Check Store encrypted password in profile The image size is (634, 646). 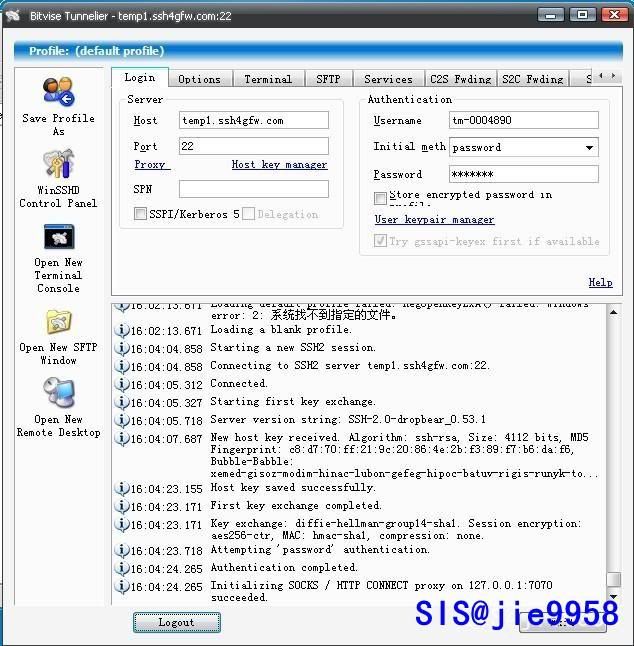[x=380, y=198]
